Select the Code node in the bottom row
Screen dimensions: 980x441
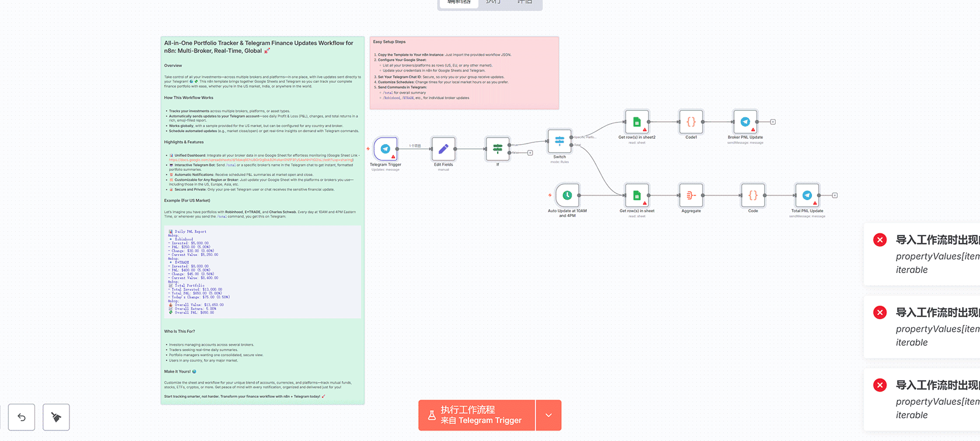[752, 195]
